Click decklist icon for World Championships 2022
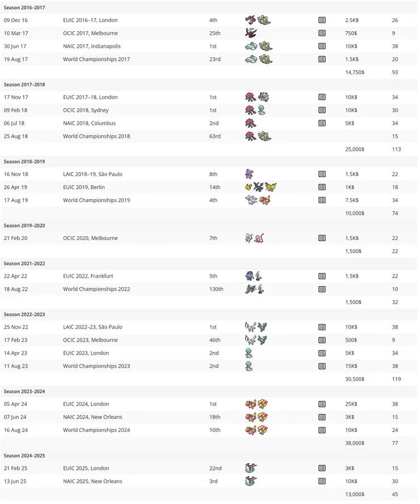Viewport: 420px width, 504px height. coord(322,289)
